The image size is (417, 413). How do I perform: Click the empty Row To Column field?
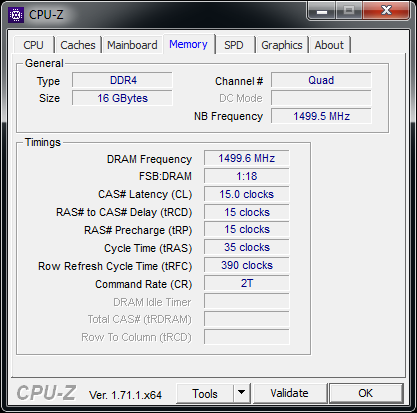(x=247, y=337)
